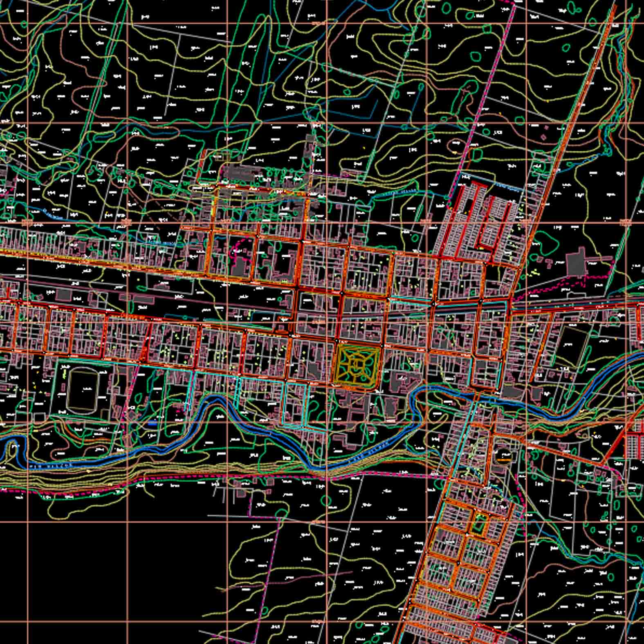Select the small green park in southern district
The width and height of the screenshot is (644, 644).
tap(479, 524)
